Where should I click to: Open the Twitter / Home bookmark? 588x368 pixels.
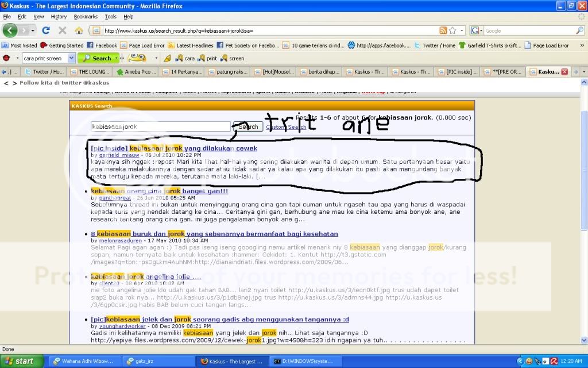click(435, 45)
